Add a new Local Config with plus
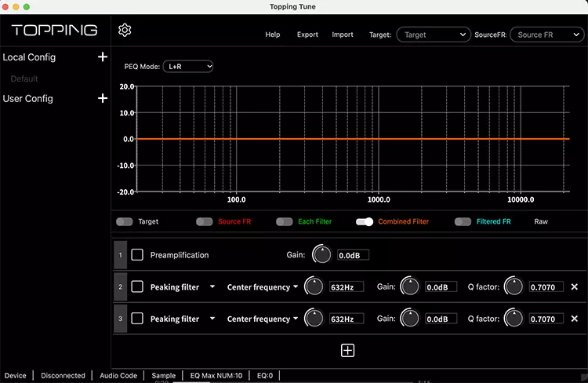588x383 pixels. pos(103,57)
